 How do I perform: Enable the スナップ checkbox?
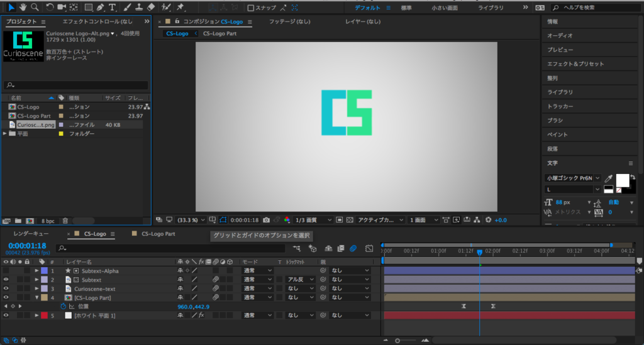tap(251, 8)
